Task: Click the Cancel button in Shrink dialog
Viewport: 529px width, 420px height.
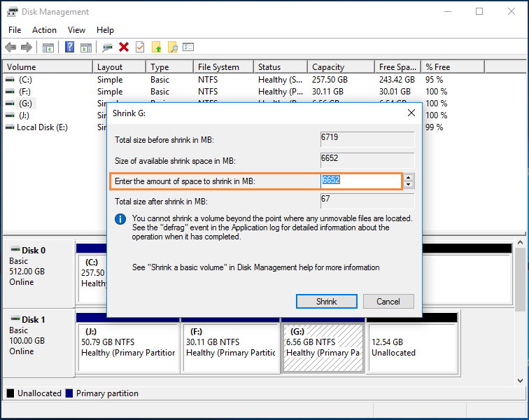Action: click(388, 302)
